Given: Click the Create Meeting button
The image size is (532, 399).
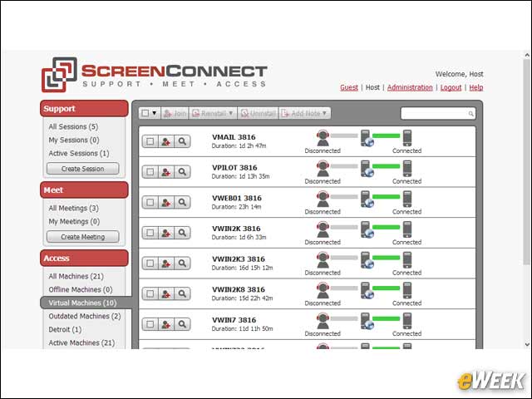Looking at the screenshot, I should click(x=83, y=237).
